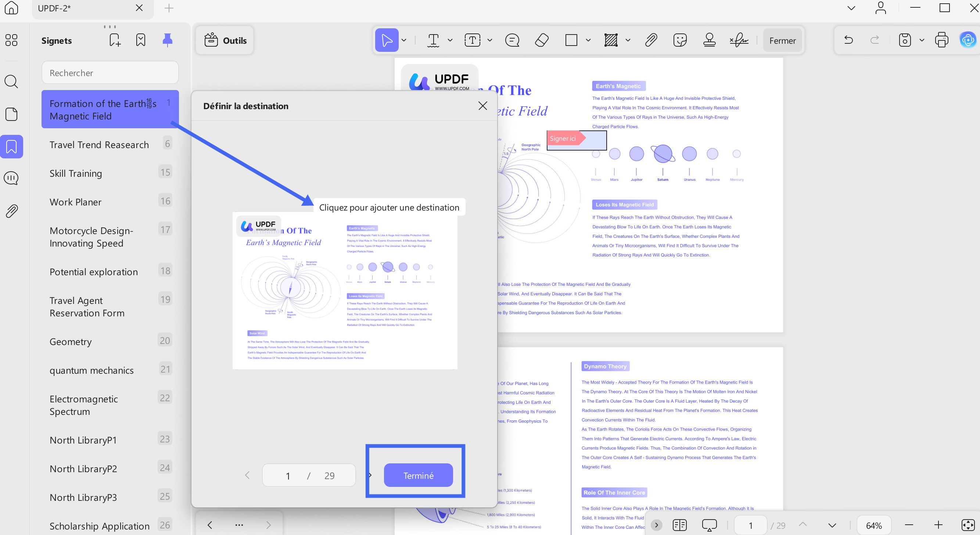Image resolution: width=980 pixels, height=535 pixels.
Task: Expand the rectangle shape dropdown
Action: point(588,40)
